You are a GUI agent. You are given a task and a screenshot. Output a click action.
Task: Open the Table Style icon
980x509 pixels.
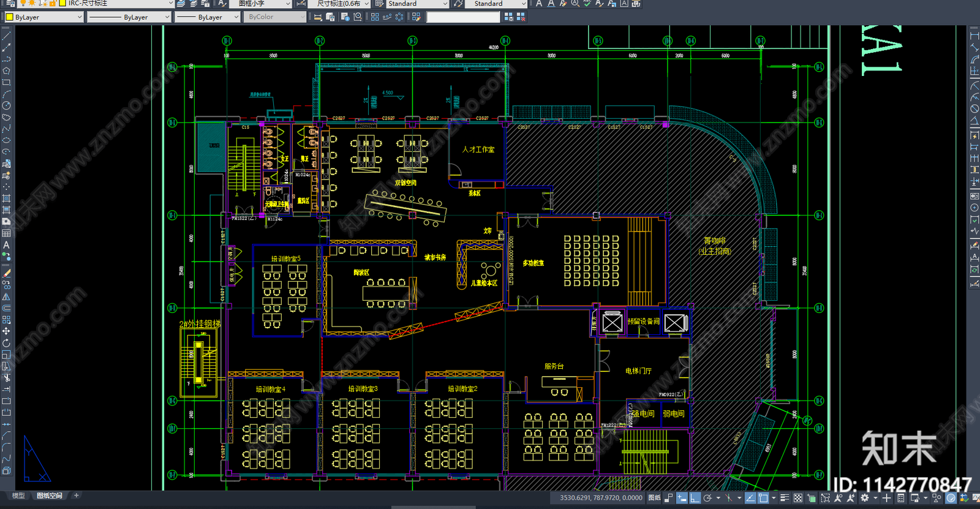point(379,3)
